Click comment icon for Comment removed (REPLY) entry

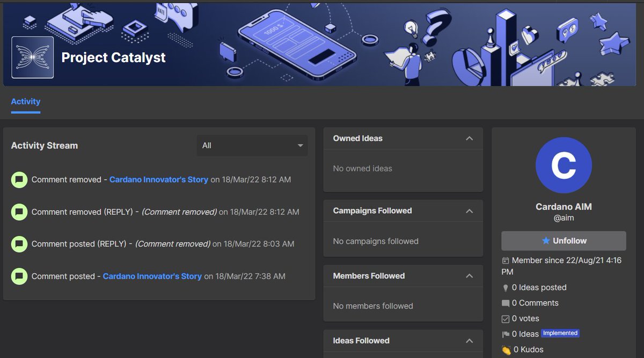tap(19, 212)
